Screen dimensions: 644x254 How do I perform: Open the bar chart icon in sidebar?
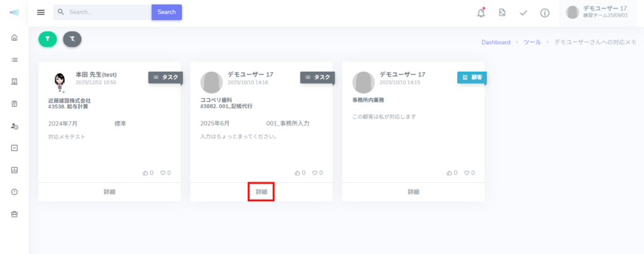click(x=14, y=170)
